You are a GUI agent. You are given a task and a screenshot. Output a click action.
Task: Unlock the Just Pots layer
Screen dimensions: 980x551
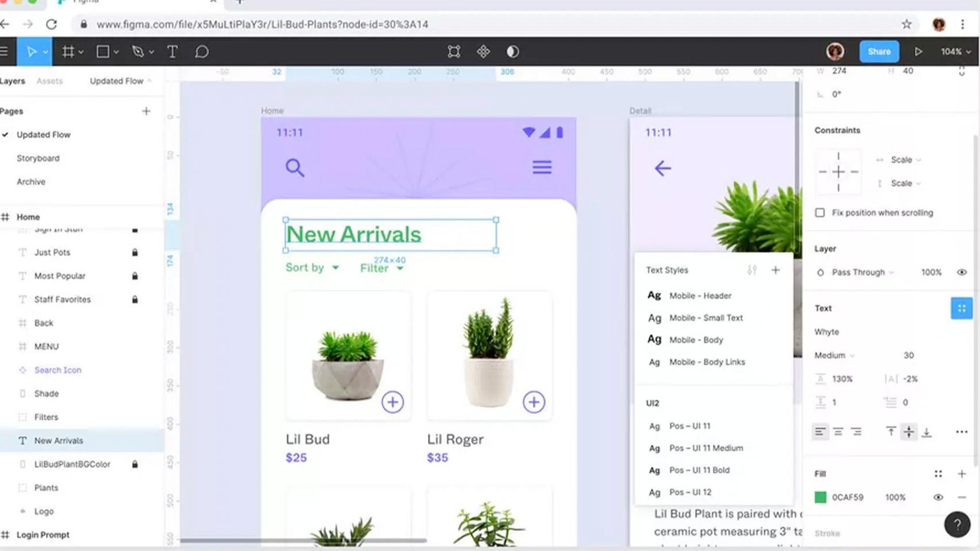tap(134, 252)
